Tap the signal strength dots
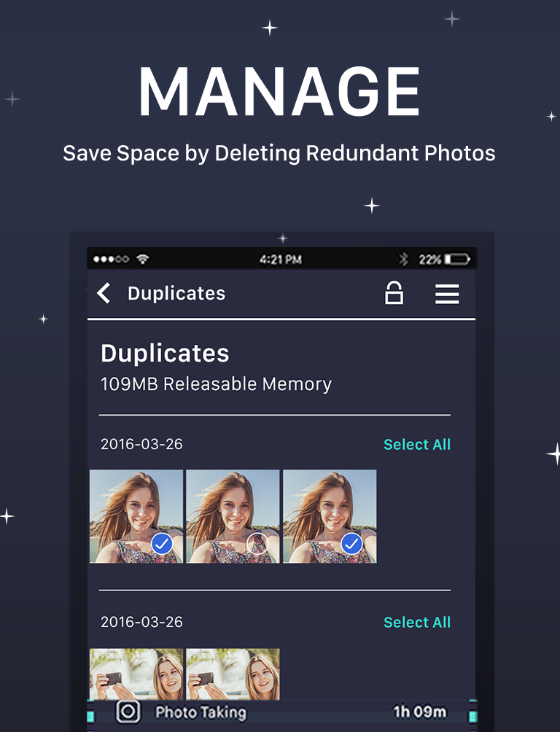The width and height of the screenshot is (560, 732). (111, 259)
